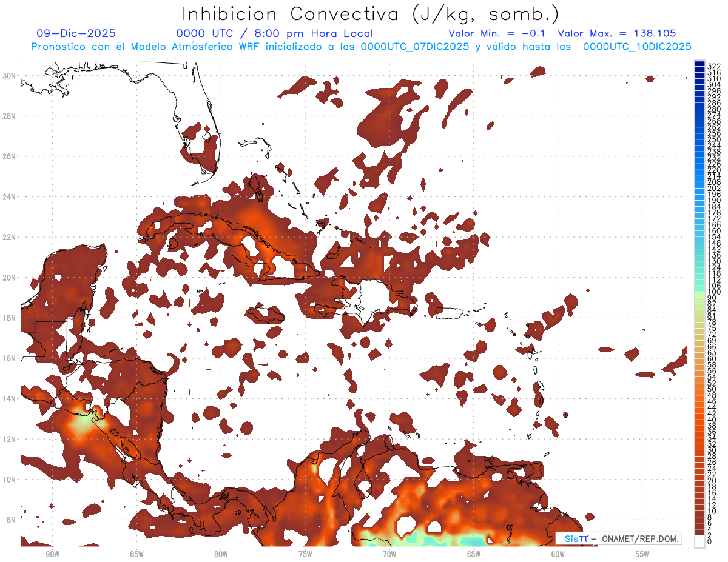Click the '55W' longitude label
Image resolution: width=728 pixels, height=562 pixels.
point(642,554)
